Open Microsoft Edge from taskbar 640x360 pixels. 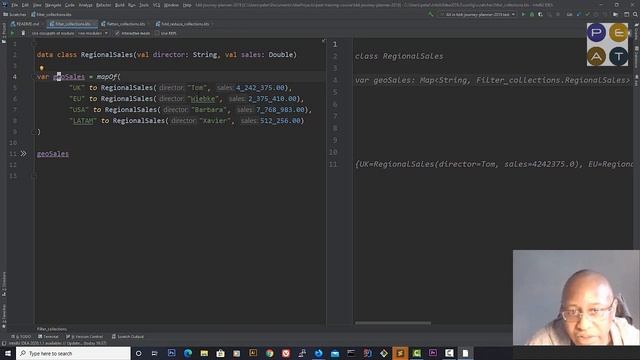pos(188,353)
